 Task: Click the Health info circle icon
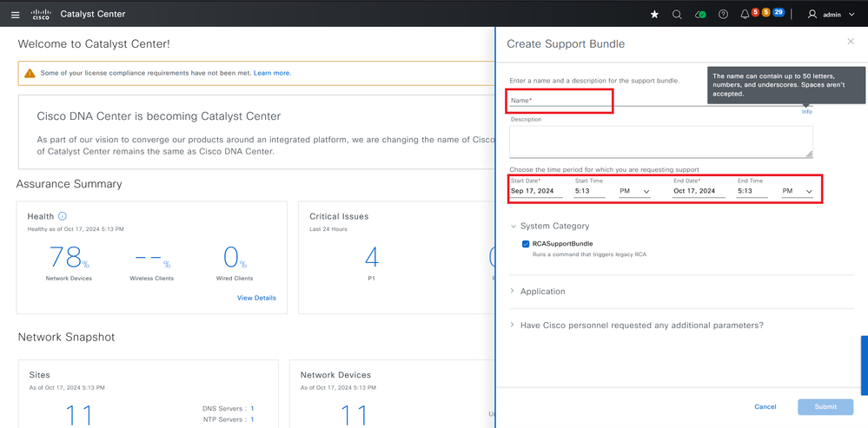(x=63, y=216)
